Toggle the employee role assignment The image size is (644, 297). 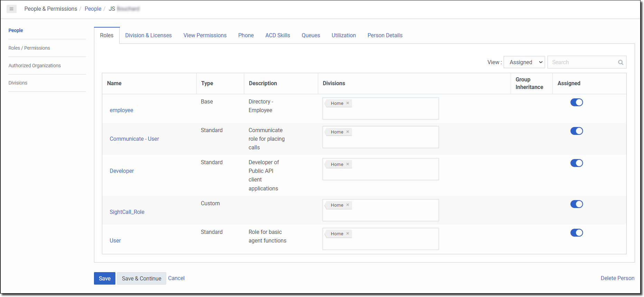tap(577, 102)
